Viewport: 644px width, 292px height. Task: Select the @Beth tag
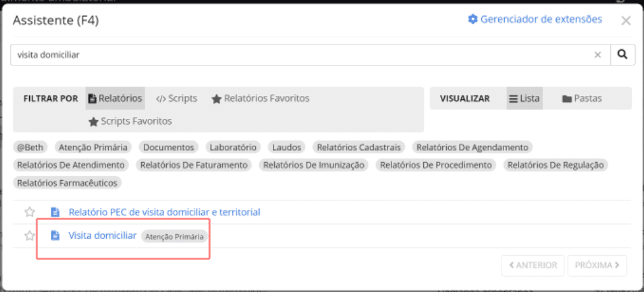click(x=31, y=147)
